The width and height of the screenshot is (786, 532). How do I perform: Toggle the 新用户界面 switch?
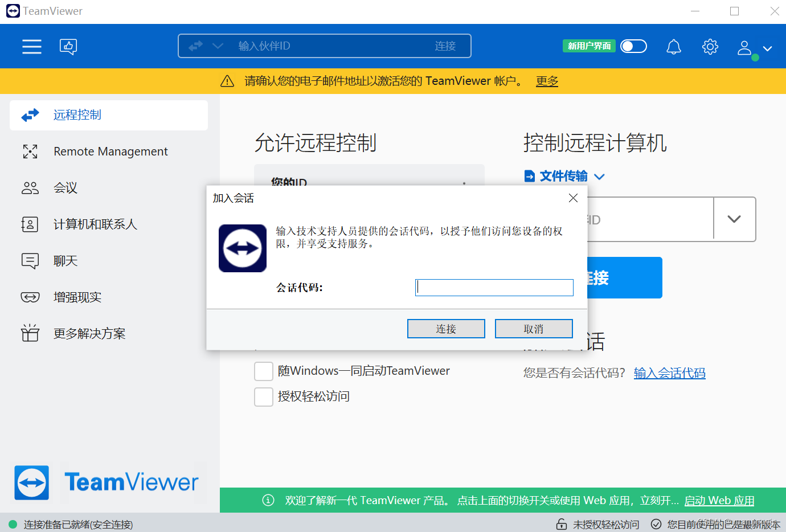point(633,46)
